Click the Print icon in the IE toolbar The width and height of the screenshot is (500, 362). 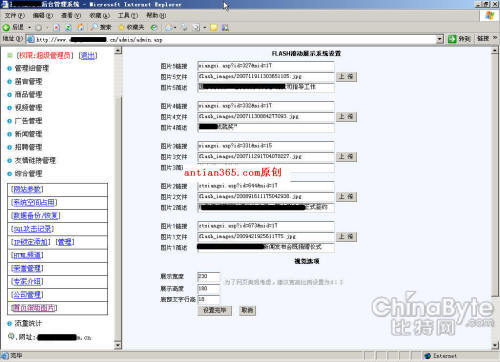pyautogui.click(x=184, y=27)
